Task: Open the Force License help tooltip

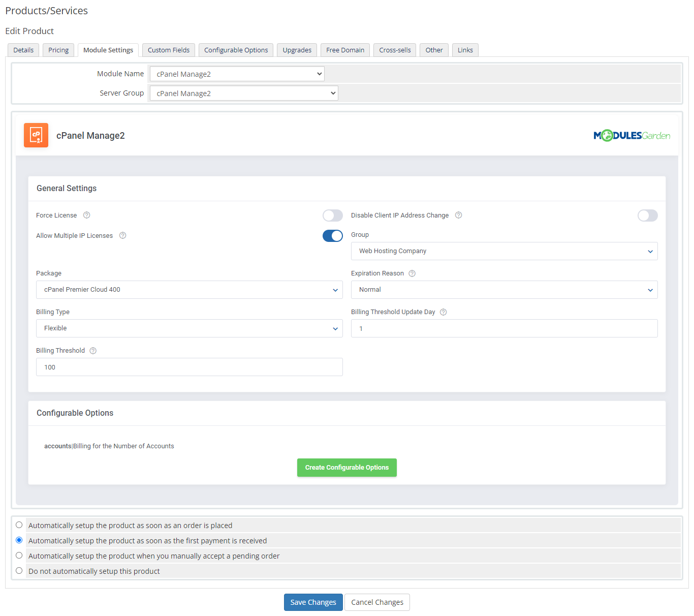Action: coord(86,215)
